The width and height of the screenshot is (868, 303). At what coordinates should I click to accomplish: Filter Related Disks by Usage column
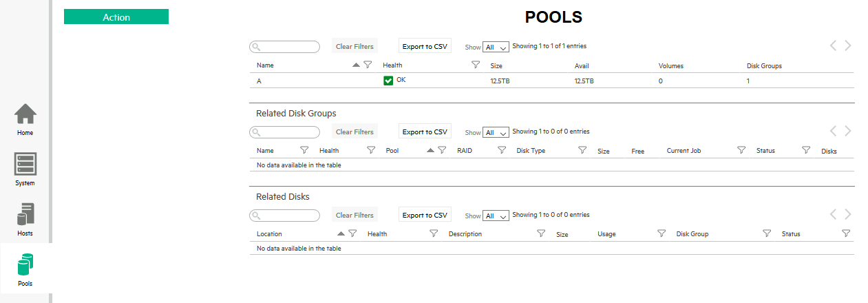pos(661,233)
